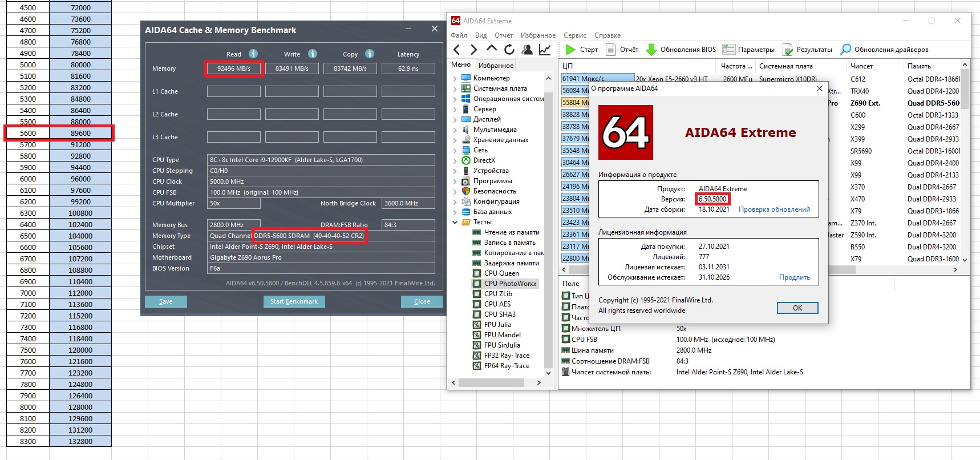Open the line graph icon in AIDA64 toolbar

tap(545, 50)
